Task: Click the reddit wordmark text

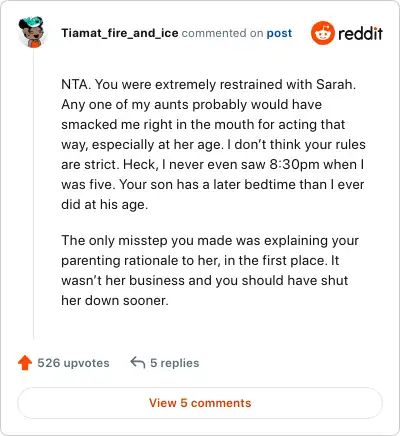Action: point(360,33)
